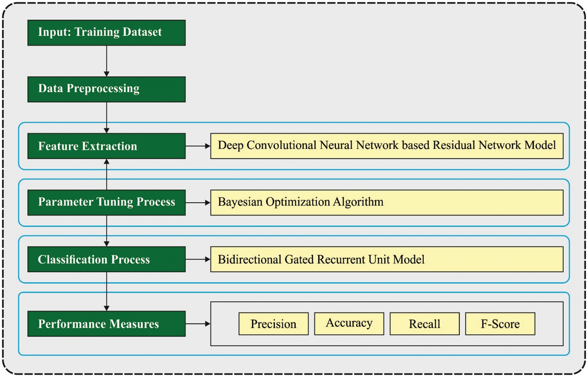
Task: Select the Bayesian Optimization Algorithm box
Action: 387,202
